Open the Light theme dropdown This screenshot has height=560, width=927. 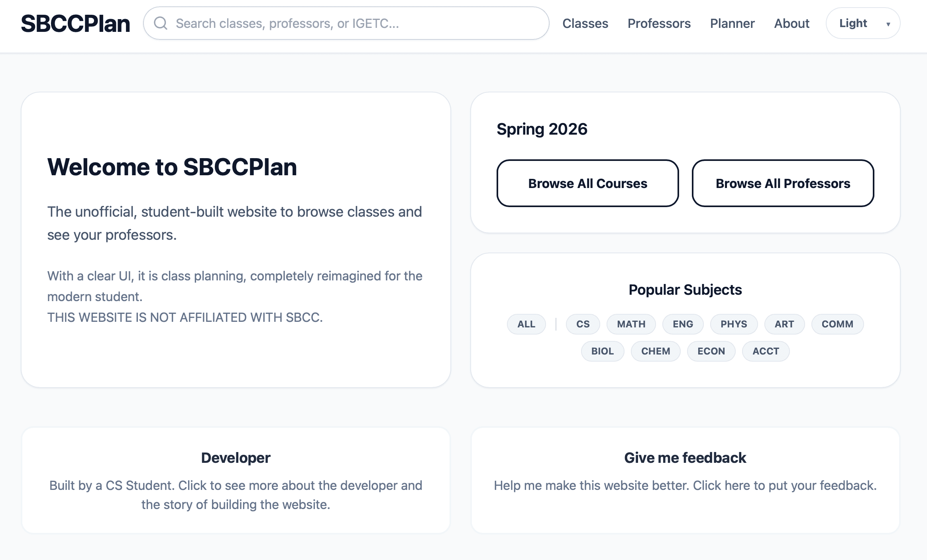tap(852, 23)
